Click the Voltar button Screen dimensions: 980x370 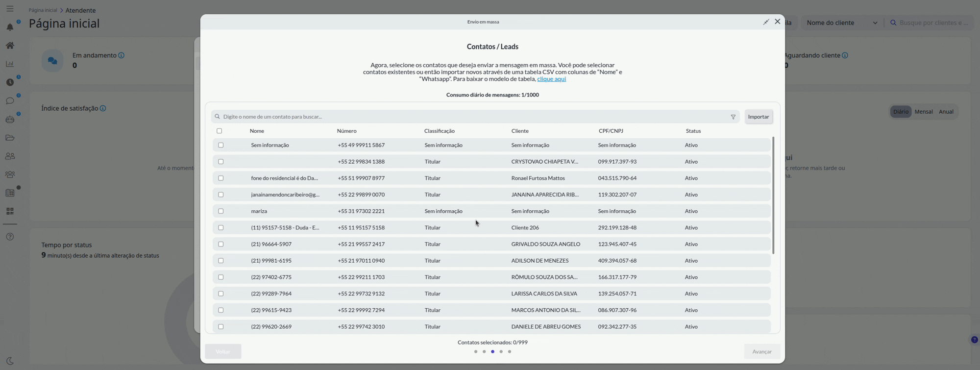pyautogui.click(x=223, y=351)
